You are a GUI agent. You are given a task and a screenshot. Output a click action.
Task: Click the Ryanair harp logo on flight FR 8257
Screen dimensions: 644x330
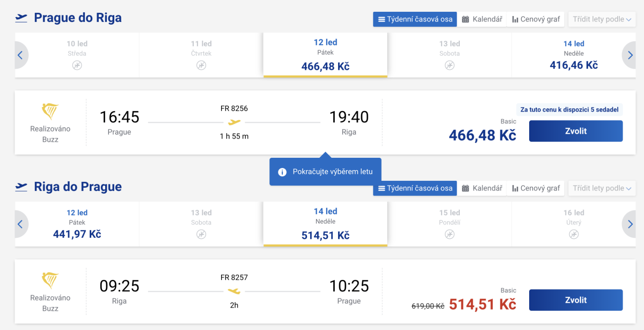[50, 281]
